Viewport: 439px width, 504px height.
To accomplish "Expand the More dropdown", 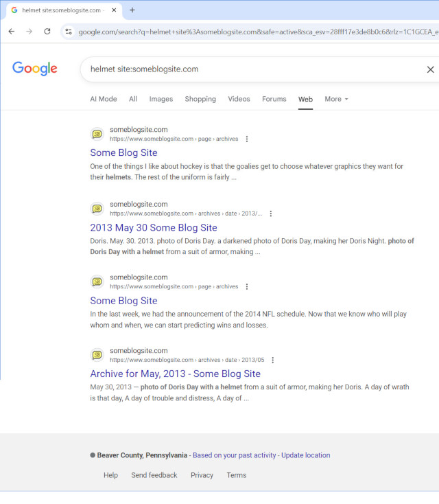I will click(x=336, y=99).
